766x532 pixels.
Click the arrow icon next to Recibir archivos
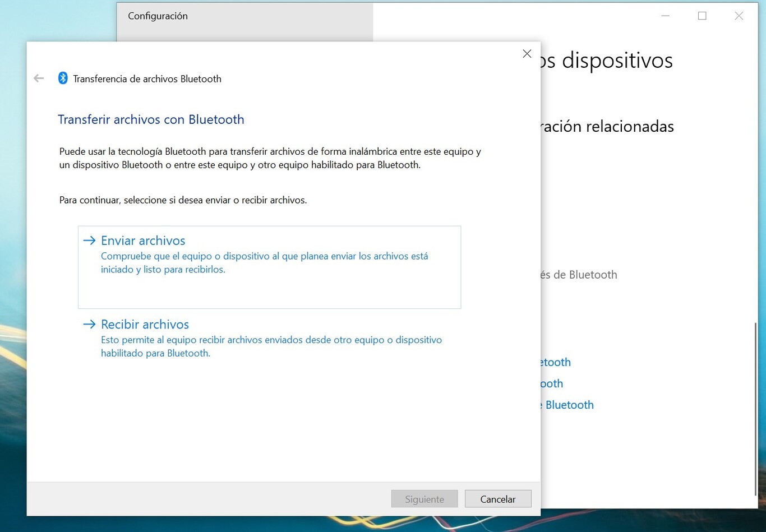click(89, 324)
